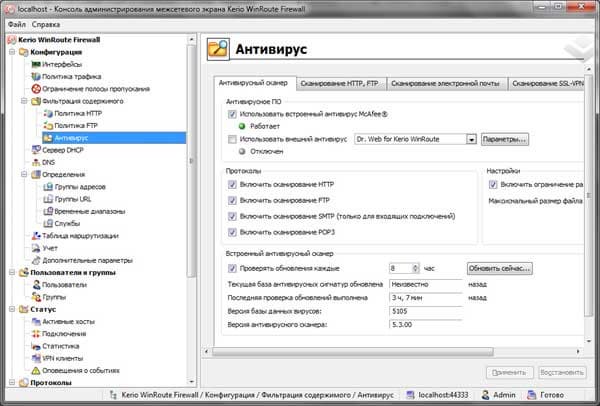The width and height of the screenshot is (600, 406).
Task: Click the Группы URL icon
Action: click(48, 199)
